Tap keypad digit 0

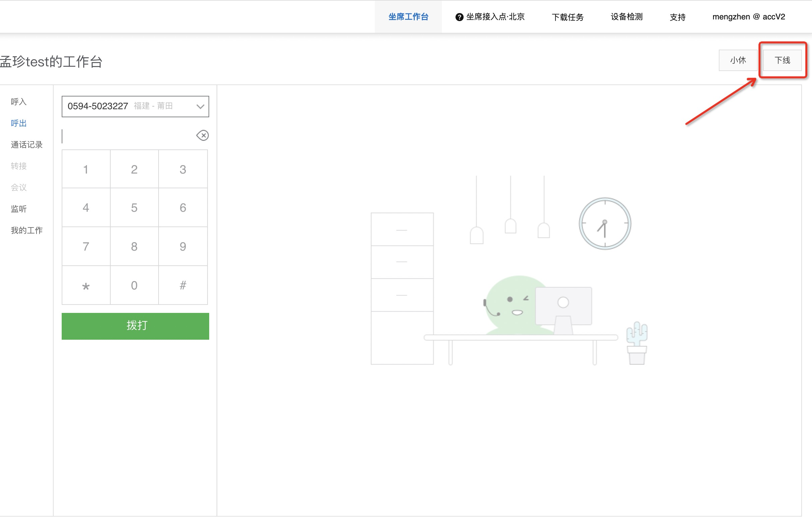(x=134, y=285)
